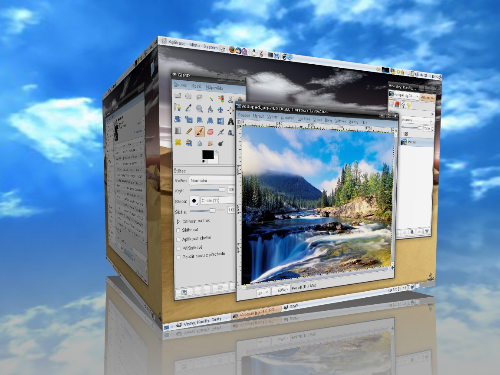
Task: Select the Blend gradient tool
Action: coord(178,130)
